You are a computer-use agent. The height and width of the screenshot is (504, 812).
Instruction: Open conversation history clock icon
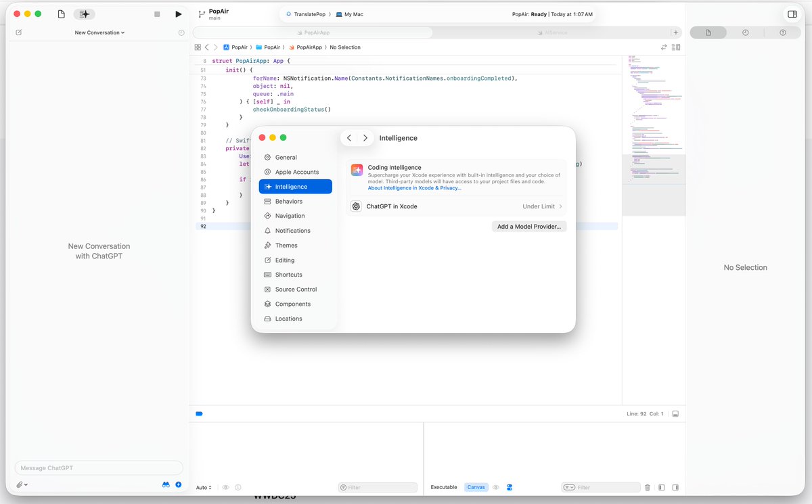tap(181, 32)
